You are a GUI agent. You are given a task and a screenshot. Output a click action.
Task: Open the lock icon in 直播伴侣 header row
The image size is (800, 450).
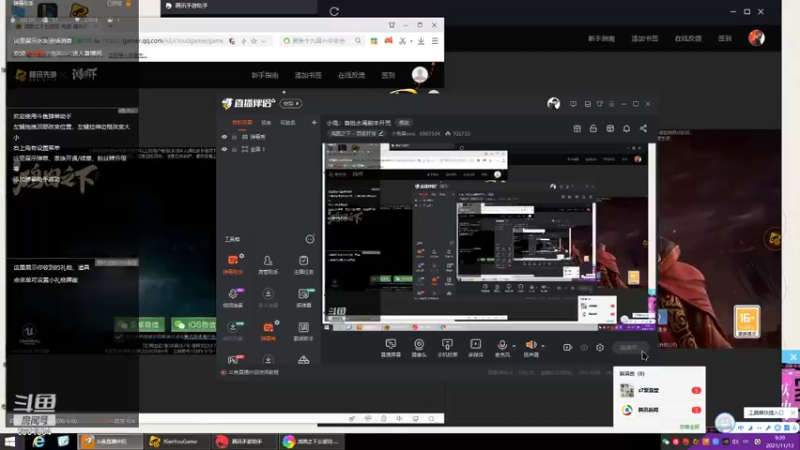tap(593, 129)
